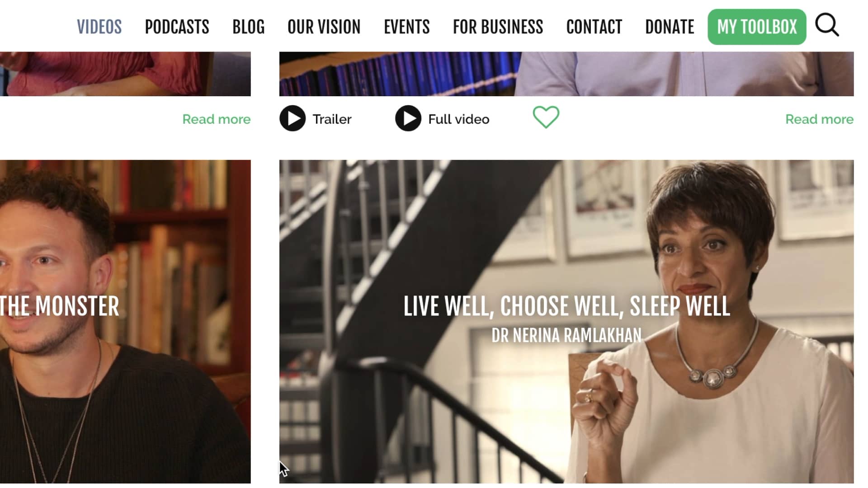
Task: Open the Videos menu item
Action: [99, 27]
